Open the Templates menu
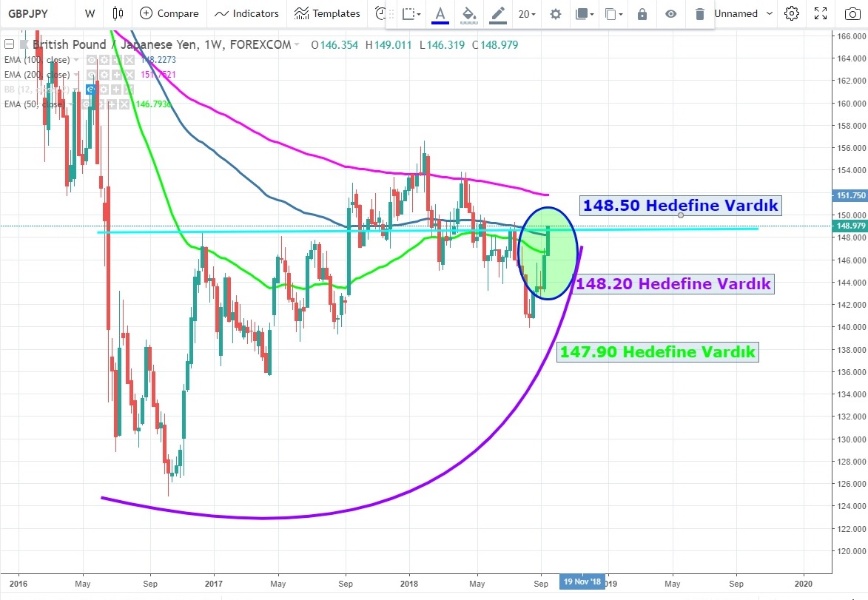Screen dimensions: 868x600 pos(327,13)
